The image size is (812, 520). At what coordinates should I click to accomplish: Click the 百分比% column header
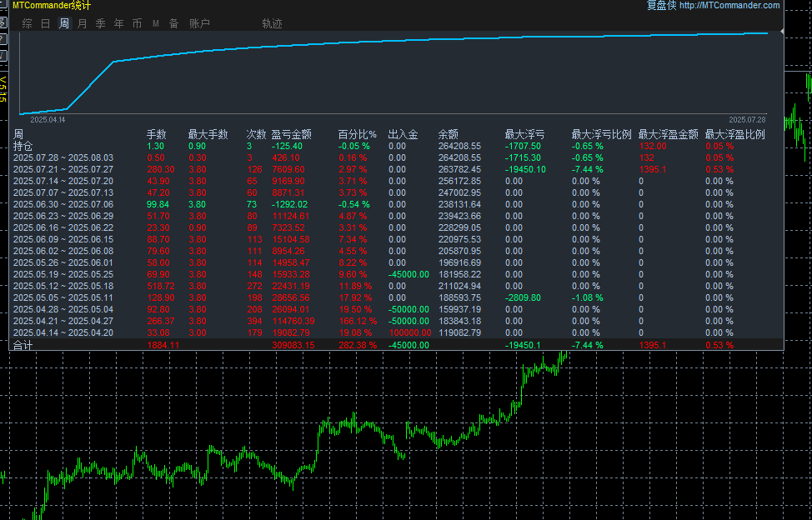click(358, 134)
